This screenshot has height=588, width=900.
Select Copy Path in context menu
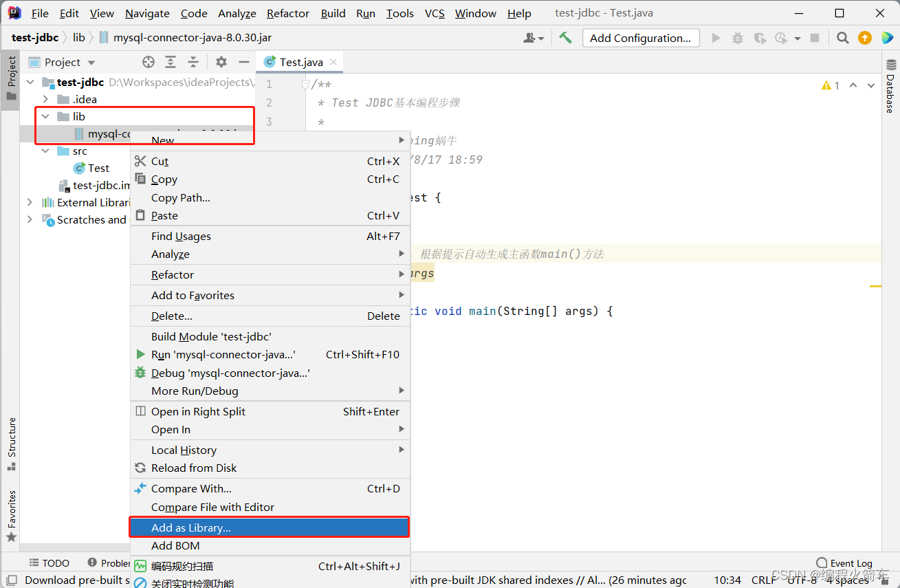coord(270,197)
